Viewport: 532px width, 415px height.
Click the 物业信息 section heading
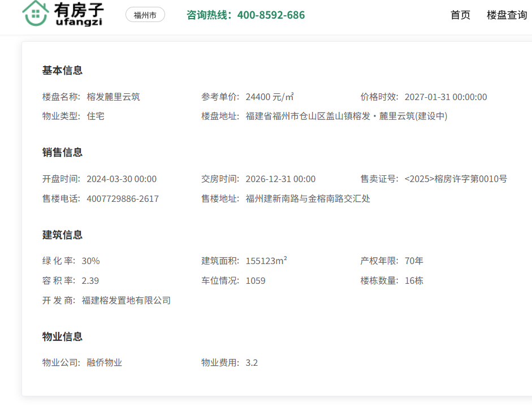62,336
